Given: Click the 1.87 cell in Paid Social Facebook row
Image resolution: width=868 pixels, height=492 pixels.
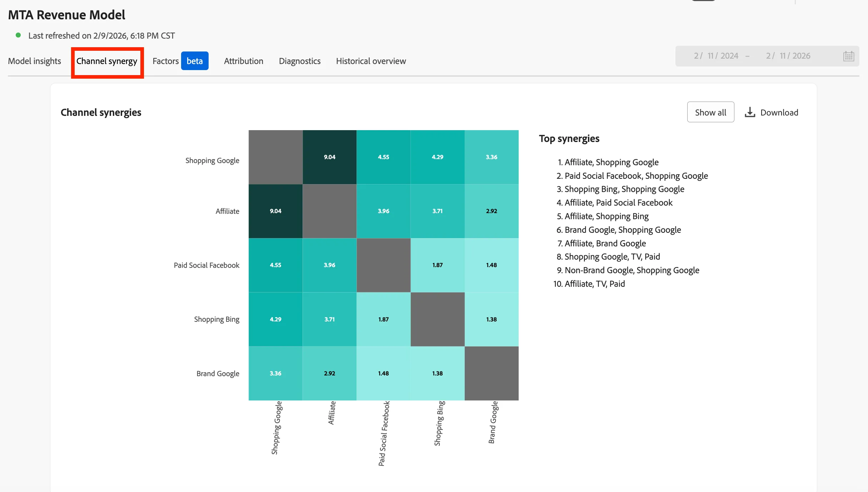Looking at the screenshot, I should 438,265.
